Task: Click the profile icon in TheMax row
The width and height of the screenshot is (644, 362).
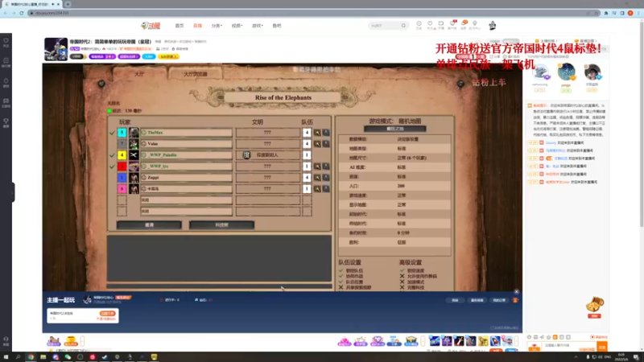Action: point(326,133)
